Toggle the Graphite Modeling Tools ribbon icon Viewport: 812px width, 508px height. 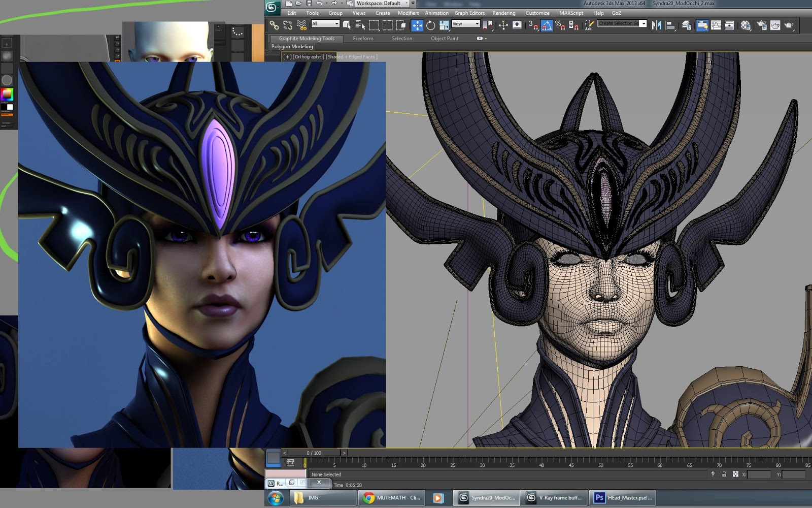(x=702, y=25)
